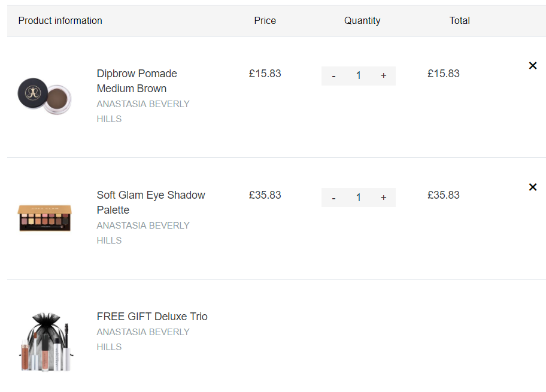Image resolution: width=546 pixels, height=392 pixels.
Task: Open the FREE GIFT Deluxe Trio thumbnail
Action: click(x=46, y=342)
